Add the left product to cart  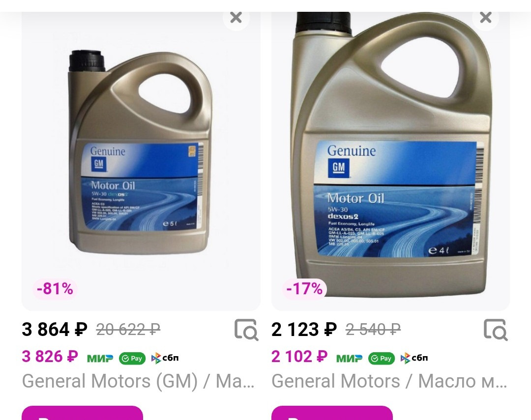point(82,413)
